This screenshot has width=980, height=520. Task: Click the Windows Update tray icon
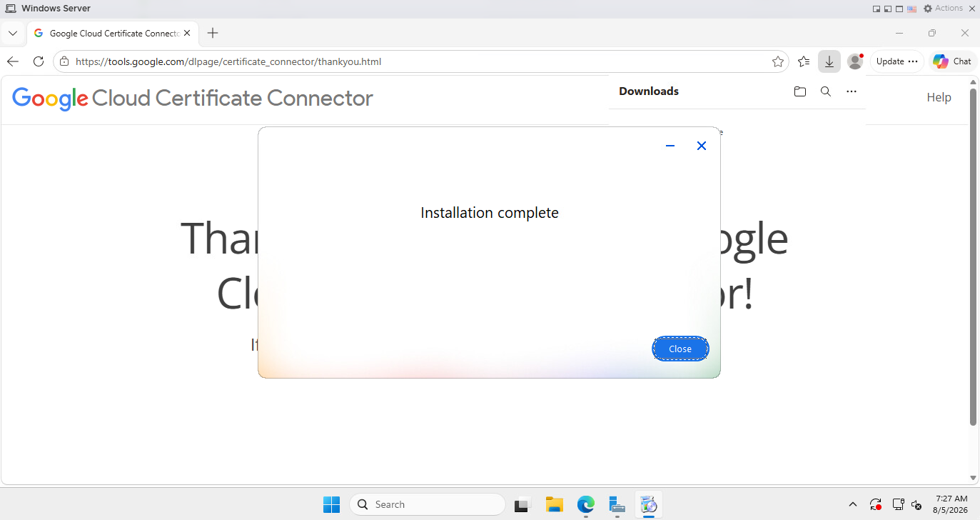(x=876, y=504)
